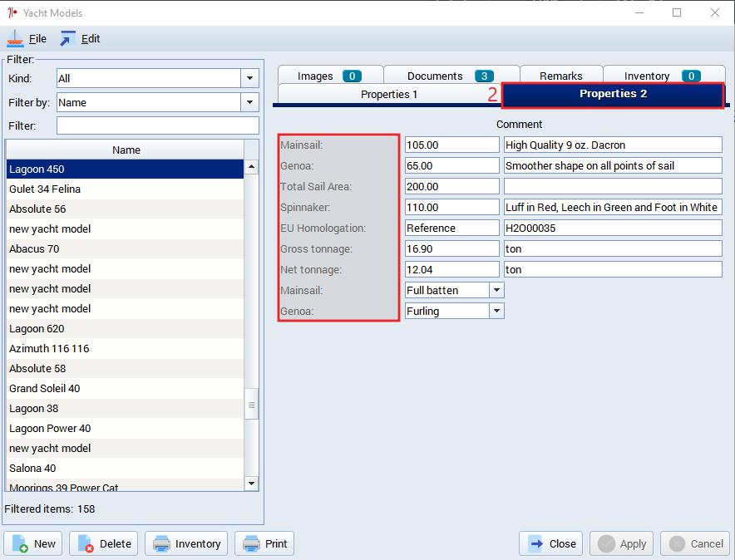
Task: Switch to the Properties 2 tab
Action: 613,94
